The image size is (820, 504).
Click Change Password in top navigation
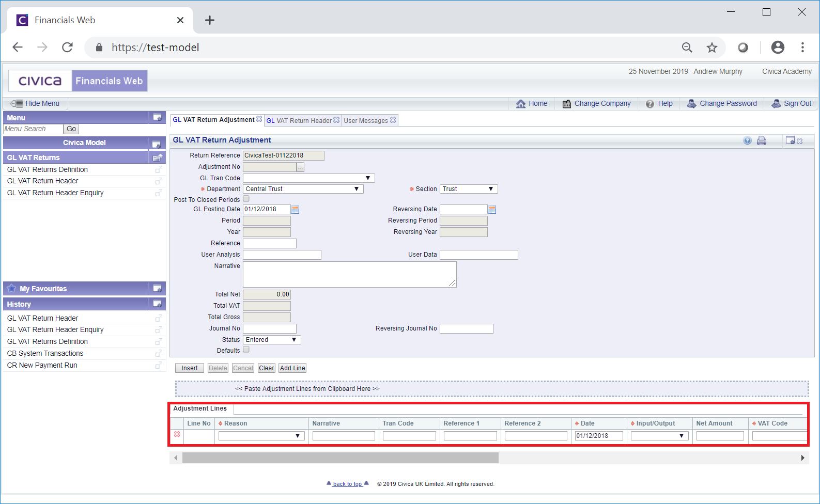[722, 103]
